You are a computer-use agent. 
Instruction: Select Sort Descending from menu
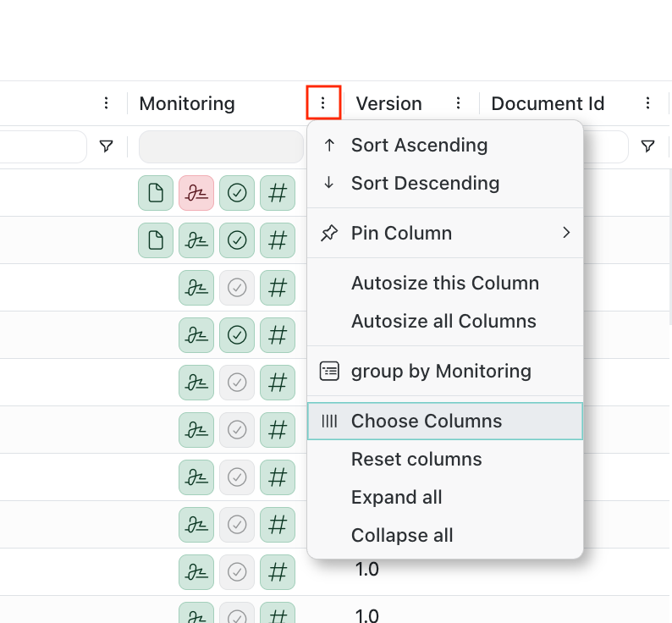425,183
